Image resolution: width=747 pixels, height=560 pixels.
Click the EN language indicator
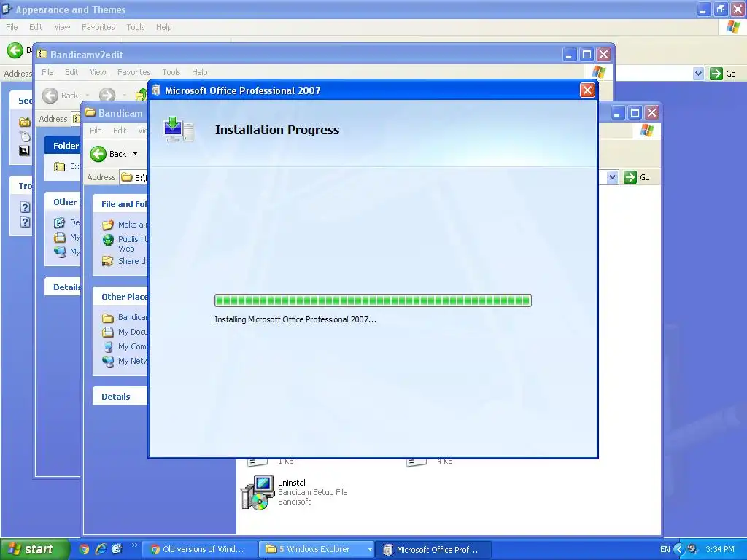click(665, 549)
